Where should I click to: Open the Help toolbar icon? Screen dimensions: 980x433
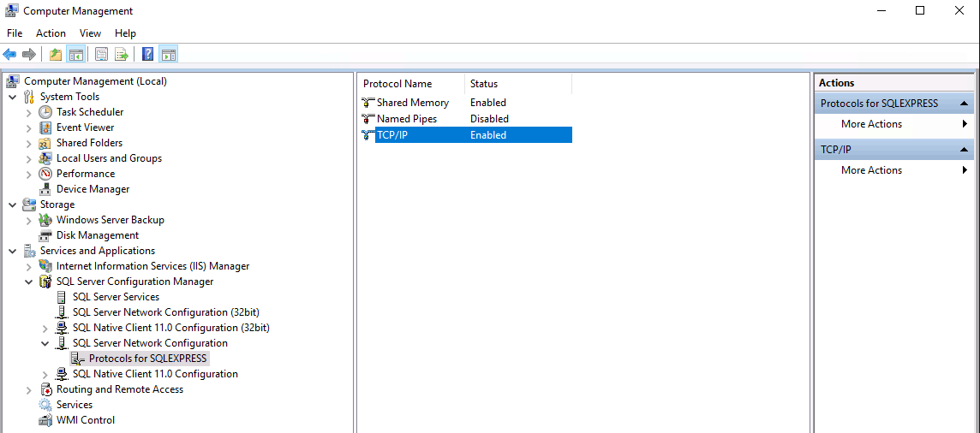point(148,55)
